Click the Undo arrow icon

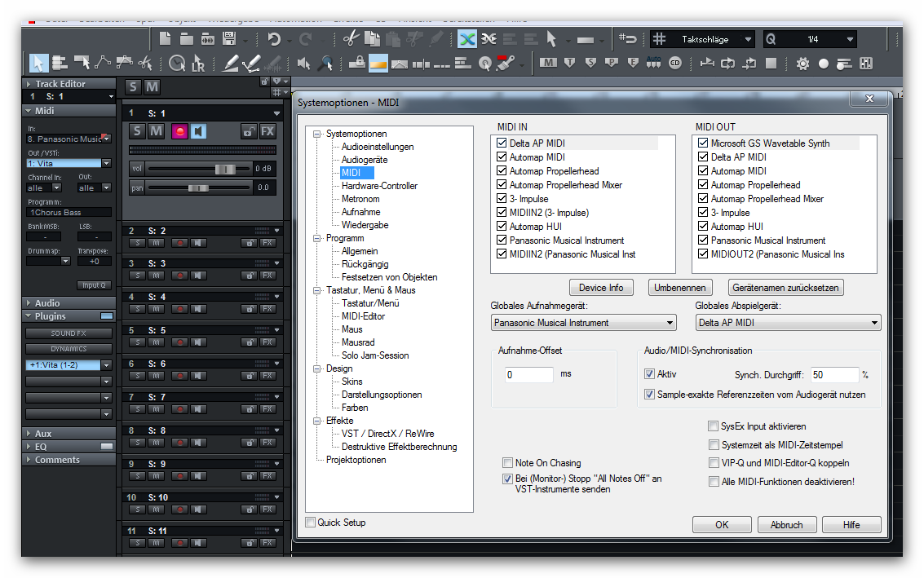pyautogui.click(x=274, y=39)
